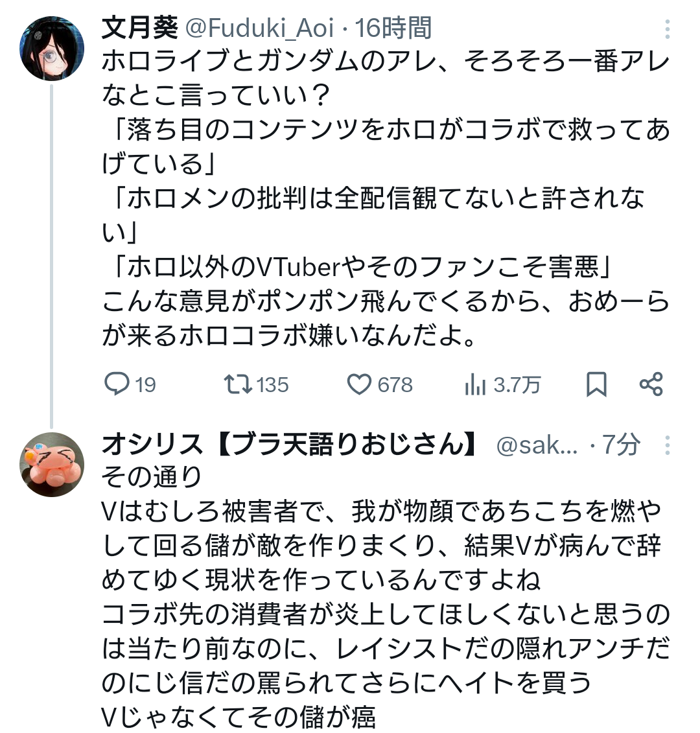Tap the 16時間 timestamp
The height and width of the screenshot is (733, 700).
pos(393,29)
